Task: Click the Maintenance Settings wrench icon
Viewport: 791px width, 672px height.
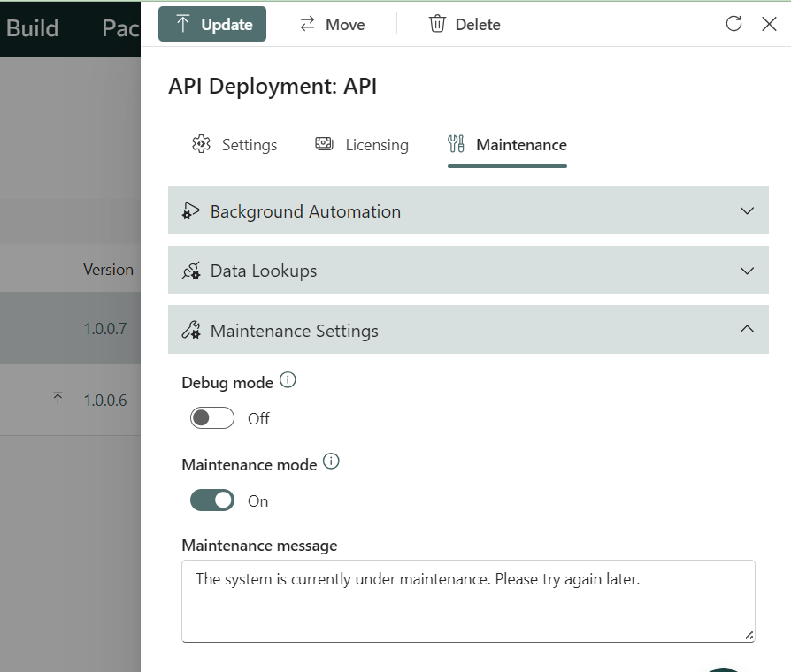Action: [190, 331]
